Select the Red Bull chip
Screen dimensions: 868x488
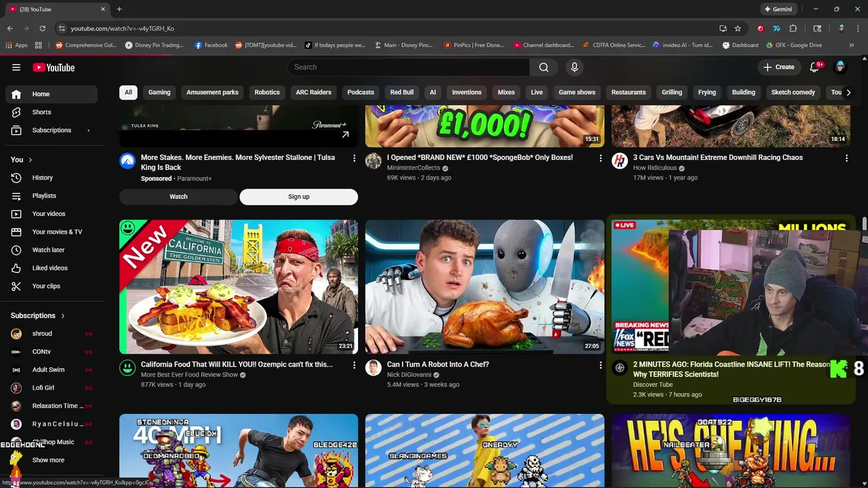(401, 92)
